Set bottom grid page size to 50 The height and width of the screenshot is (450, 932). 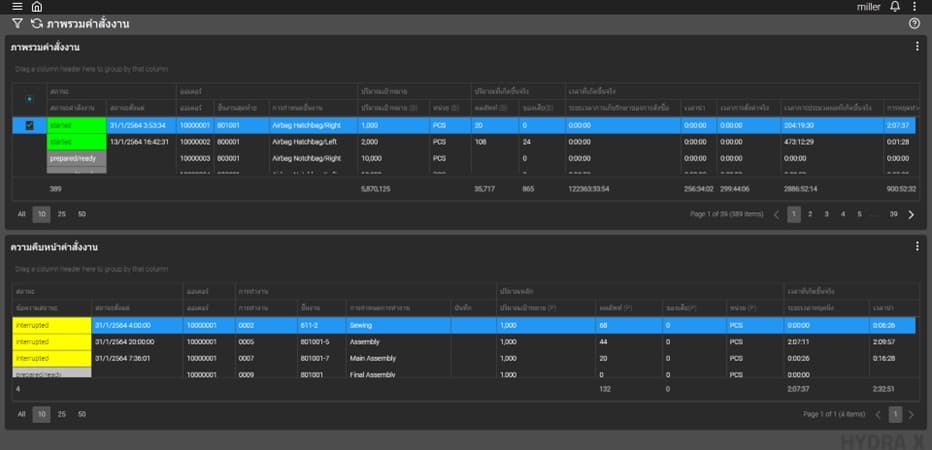click(81, 414)
